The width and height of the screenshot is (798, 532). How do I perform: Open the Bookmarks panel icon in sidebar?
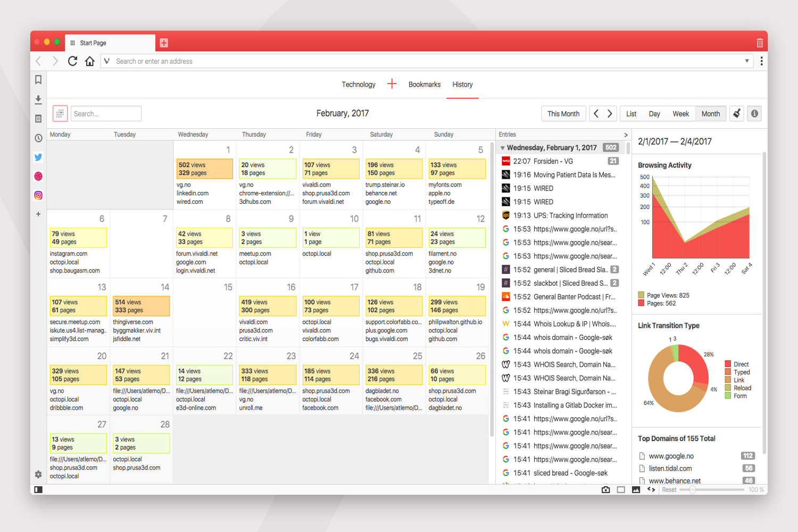[38, 80]
